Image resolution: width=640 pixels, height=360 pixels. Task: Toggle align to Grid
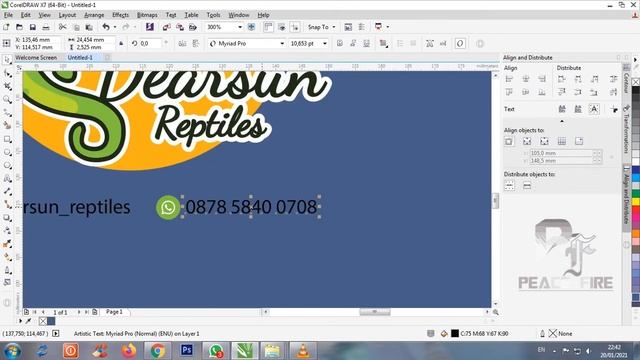[x=562, y=142]
